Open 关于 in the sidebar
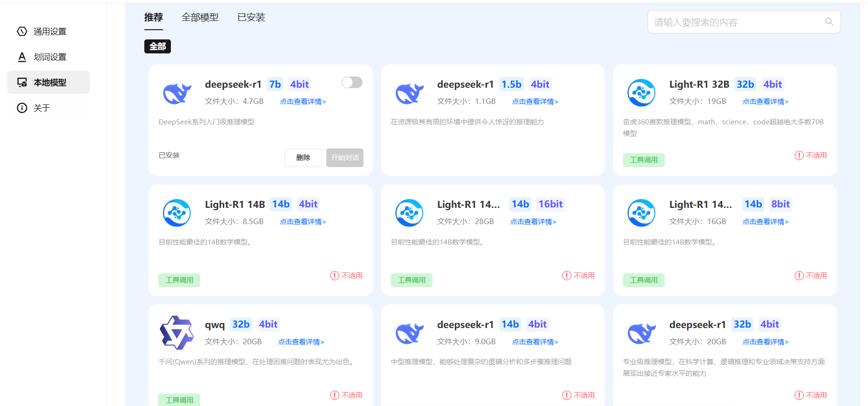Viewport: 868px width, 406px height. [x=48, y=108]
